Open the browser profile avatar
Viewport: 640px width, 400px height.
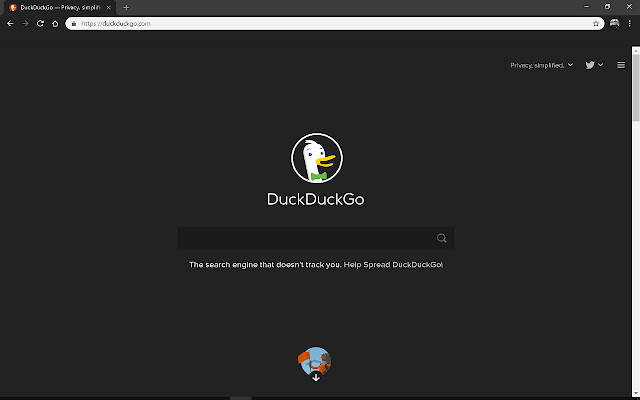point(614,24)
